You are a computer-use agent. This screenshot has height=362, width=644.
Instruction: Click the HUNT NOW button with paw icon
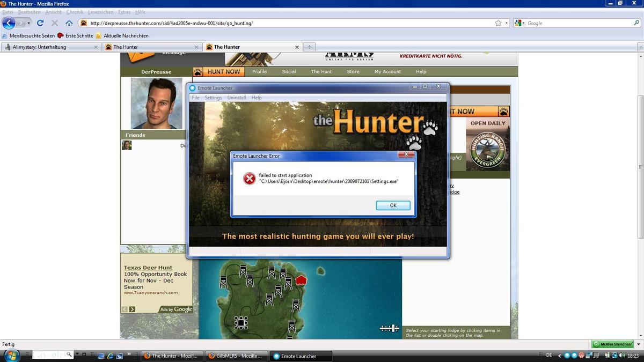click(219, 71)
